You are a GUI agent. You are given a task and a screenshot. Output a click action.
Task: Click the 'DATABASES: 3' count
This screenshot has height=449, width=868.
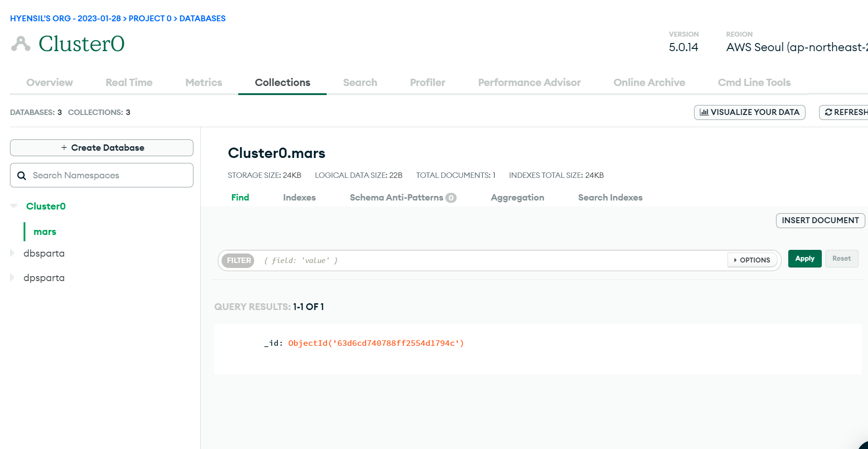(x=36, y=112)
